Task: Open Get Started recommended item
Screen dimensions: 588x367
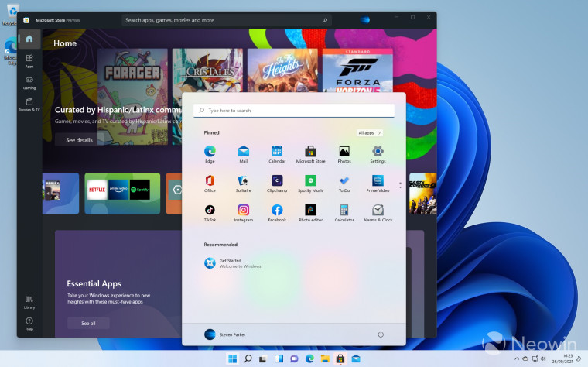Action: [x=233, y=263]
